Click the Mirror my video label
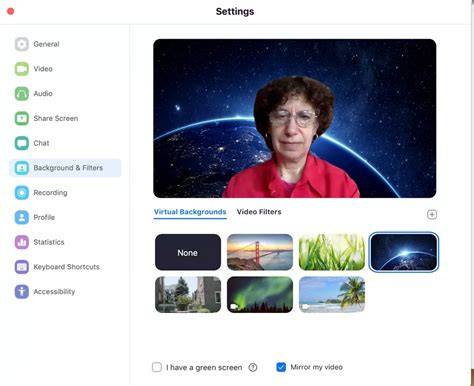This screenshot has height=386, width=474. (x=316, y=367)
